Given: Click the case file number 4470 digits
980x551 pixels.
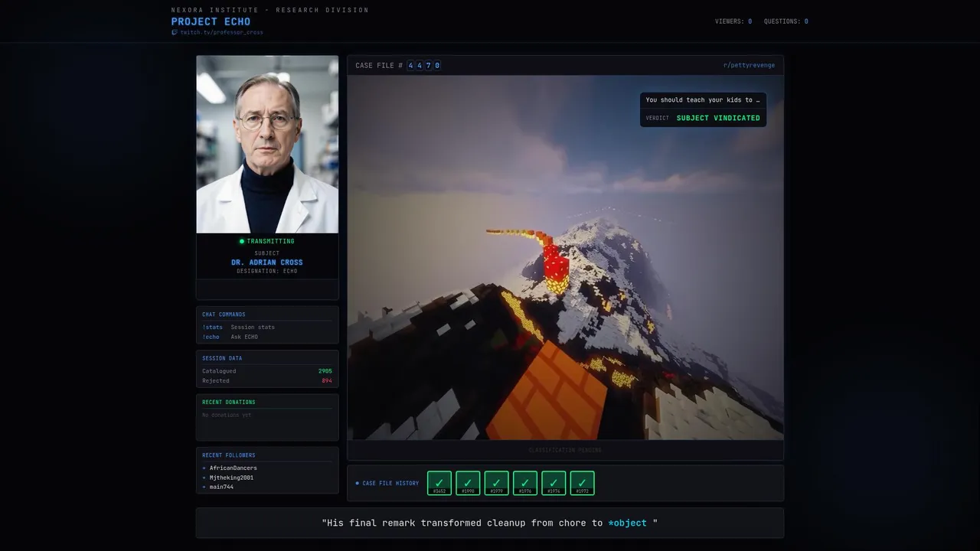Looking at the screenshot, I should (423, 65).
